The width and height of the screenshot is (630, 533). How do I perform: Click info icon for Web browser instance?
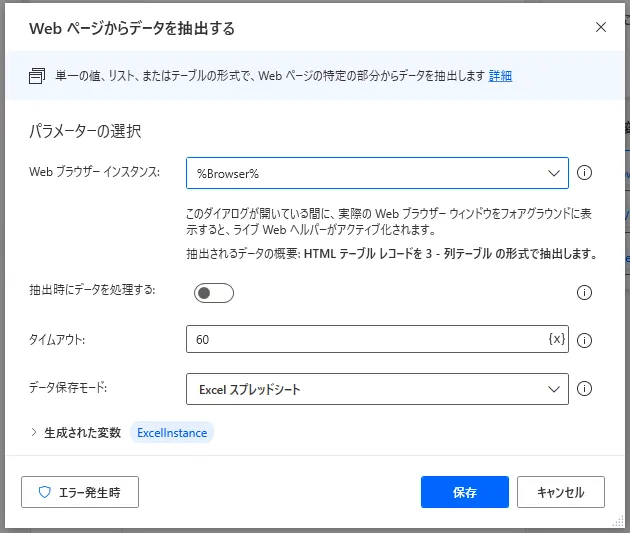584,173
